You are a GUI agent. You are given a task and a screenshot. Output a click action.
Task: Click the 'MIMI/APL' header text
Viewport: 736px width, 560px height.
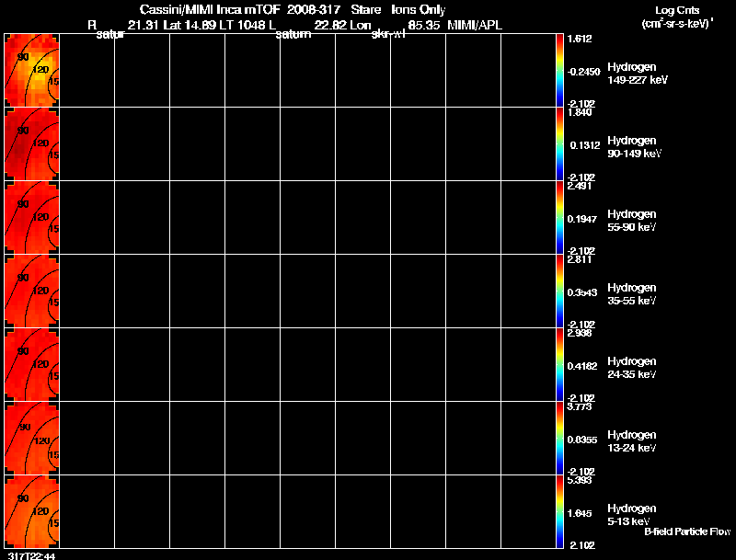(x=475, y=26)
